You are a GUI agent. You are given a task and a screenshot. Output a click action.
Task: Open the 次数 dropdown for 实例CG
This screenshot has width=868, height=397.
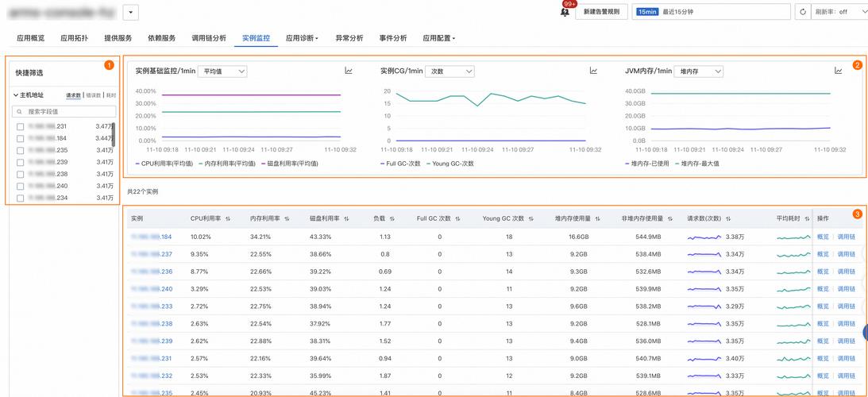click(449, 71)
